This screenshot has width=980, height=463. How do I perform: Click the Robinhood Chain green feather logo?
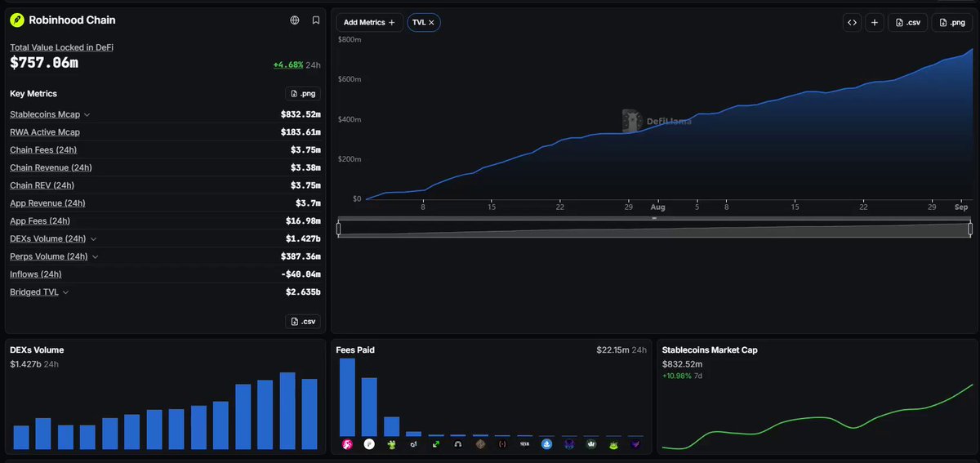[17, 20]
